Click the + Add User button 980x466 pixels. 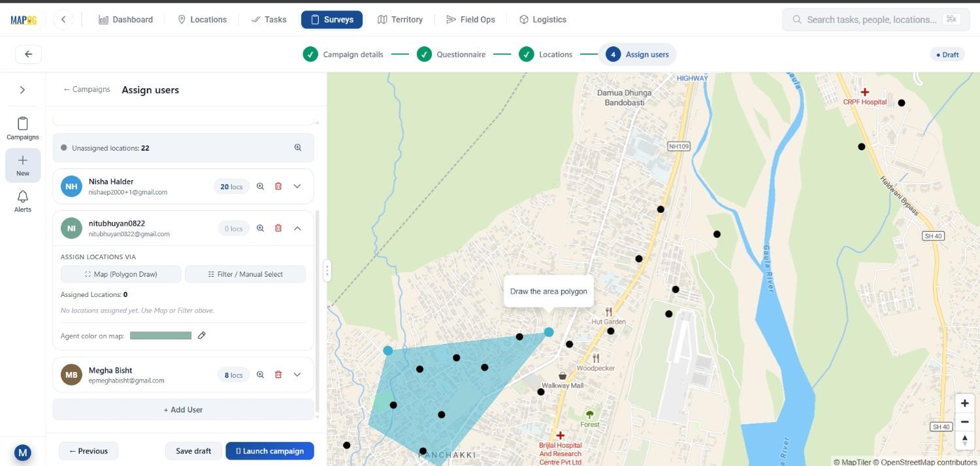183,409
